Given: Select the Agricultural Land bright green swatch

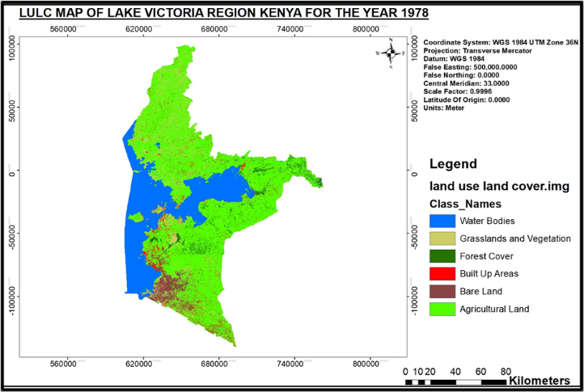Looking at the screenshot, I should point(442,309).
